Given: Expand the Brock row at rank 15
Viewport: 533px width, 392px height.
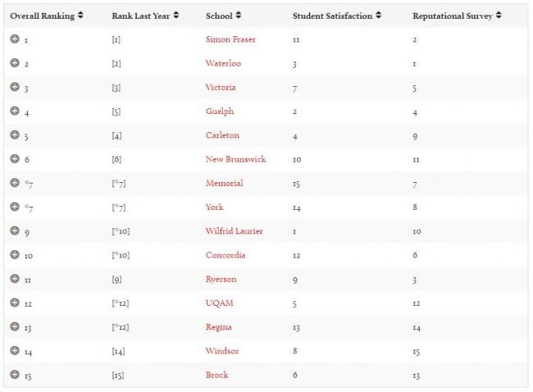Looking at the screenshot, I should tap(15, 375).
